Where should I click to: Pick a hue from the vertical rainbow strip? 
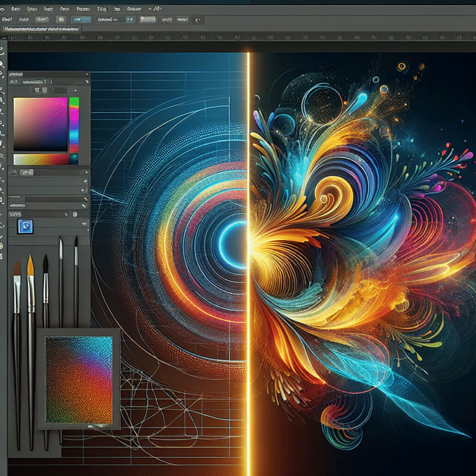[74, 124]
